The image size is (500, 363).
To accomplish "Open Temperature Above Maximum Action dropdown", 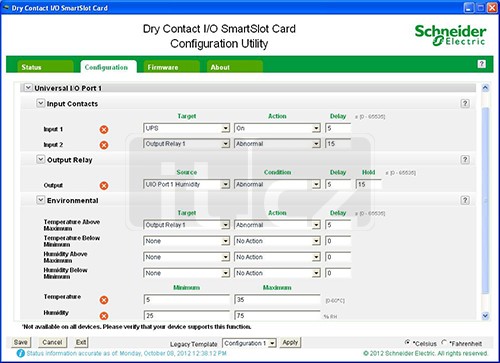I will tap(277, 225).
